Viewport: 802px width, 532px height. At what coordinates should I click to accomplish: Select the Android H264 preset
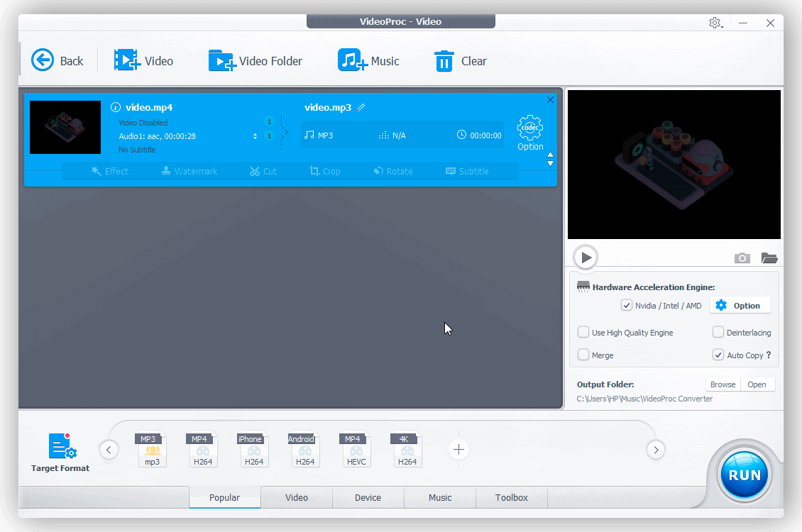click(x=305, y=450)
